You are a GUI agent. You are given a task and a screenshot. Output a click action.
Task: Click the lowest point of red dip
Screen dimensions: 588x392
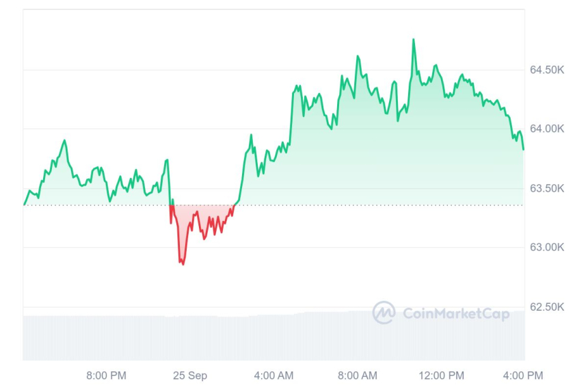pos(183,264)
